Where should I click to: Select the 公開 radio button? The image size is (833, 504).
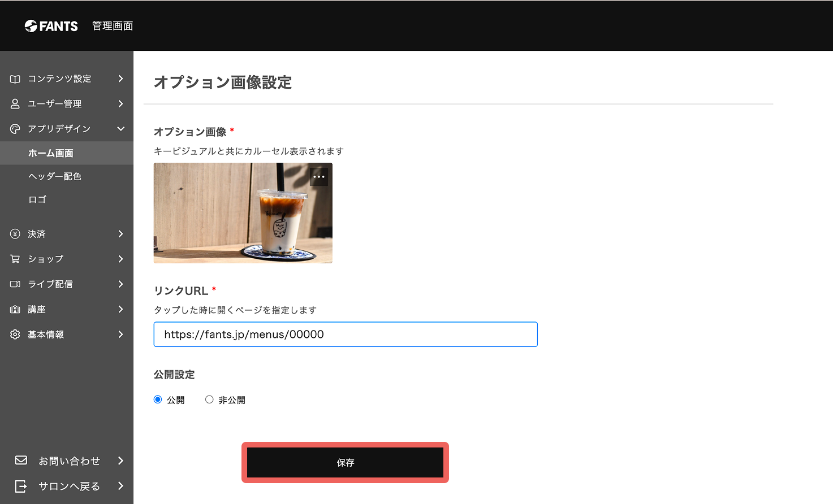tap(158, 399)
